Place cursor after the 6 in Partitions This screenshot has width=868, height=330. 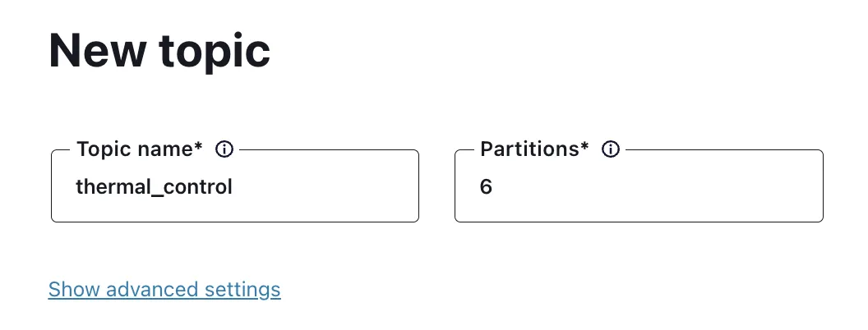click(493, 187)
